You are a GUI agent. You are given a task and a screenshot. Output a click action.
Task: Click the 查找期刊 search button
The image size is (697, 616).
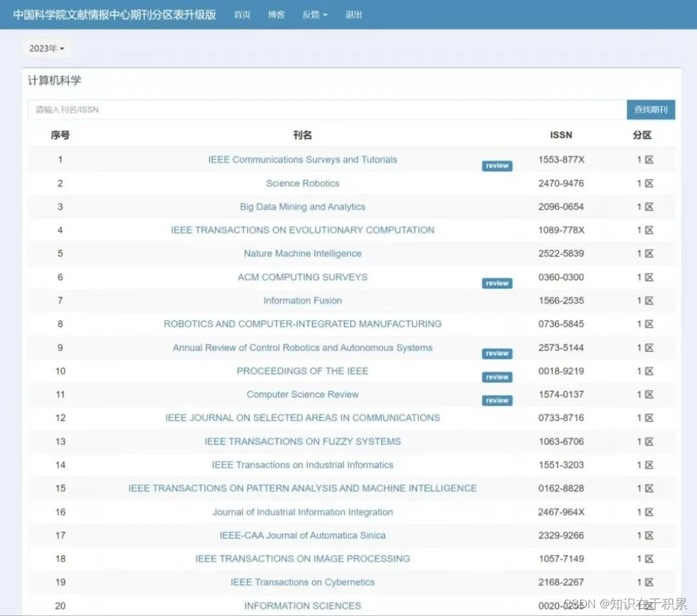(x=651, y=110)
